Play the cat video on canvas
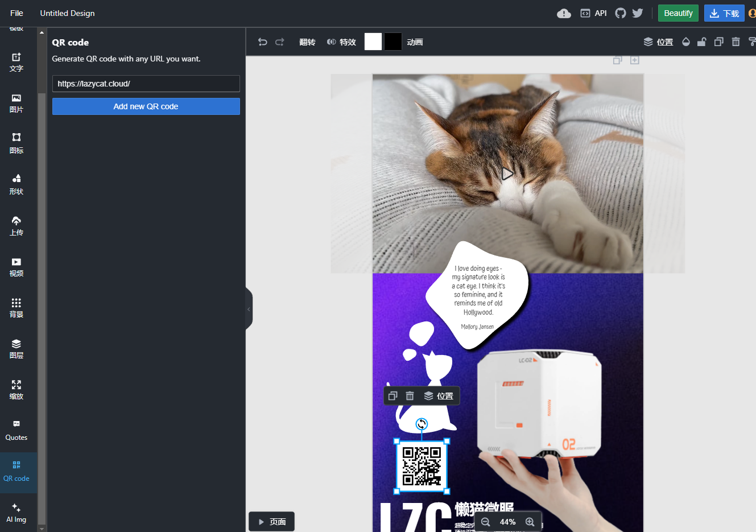The width and height of the screenshot is (756, 532). click(507, 174)
